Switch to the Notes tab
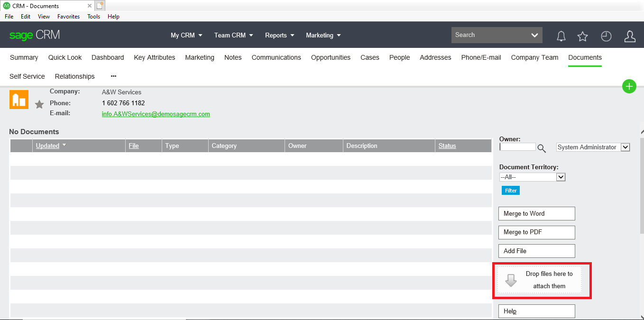Image resolution: width=644 pixels, height=320 pixels. coord(233,57)
